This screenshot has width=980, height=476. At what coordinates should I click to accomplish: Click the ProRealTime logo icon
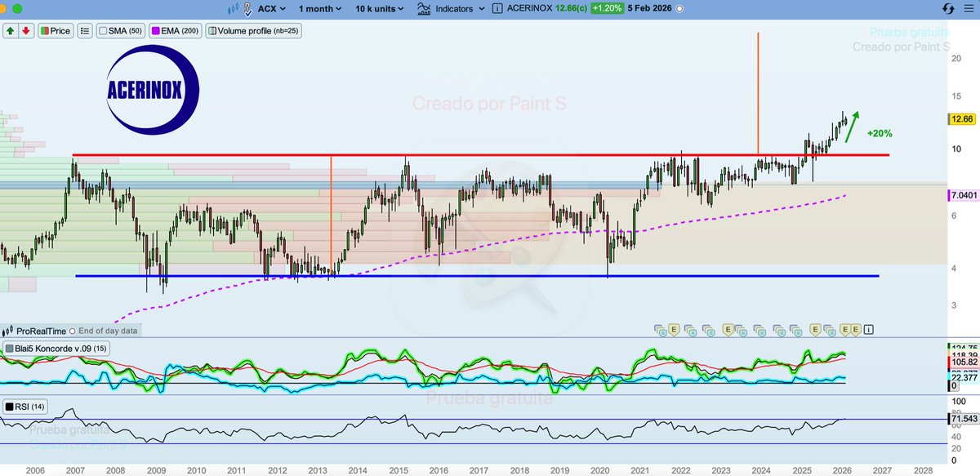(8, 331)
